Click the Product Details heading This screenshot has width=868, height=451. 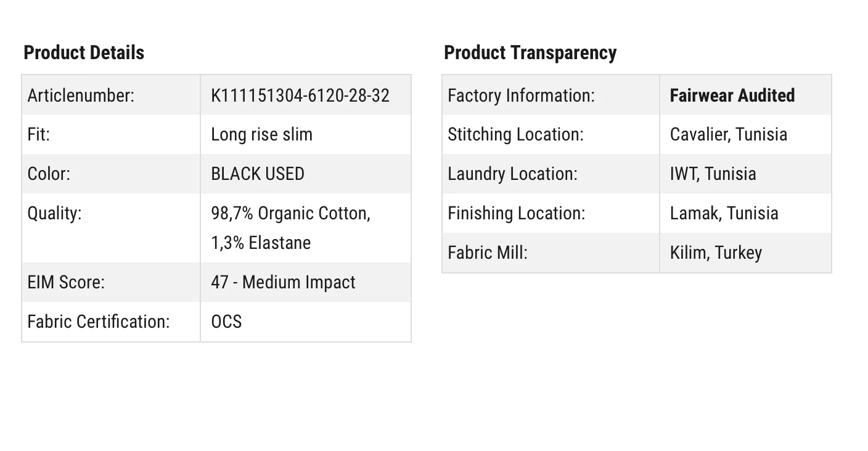(84, 52)
